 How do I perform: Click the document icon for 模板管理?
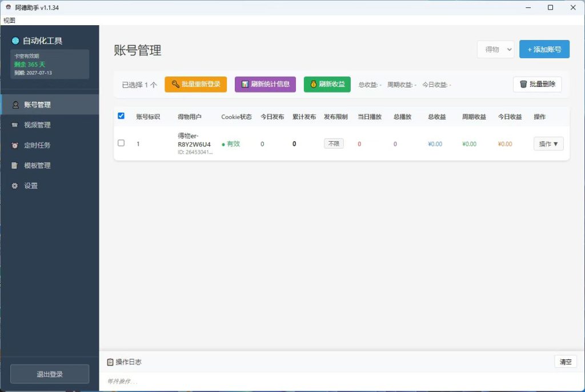tap(14, 165)
